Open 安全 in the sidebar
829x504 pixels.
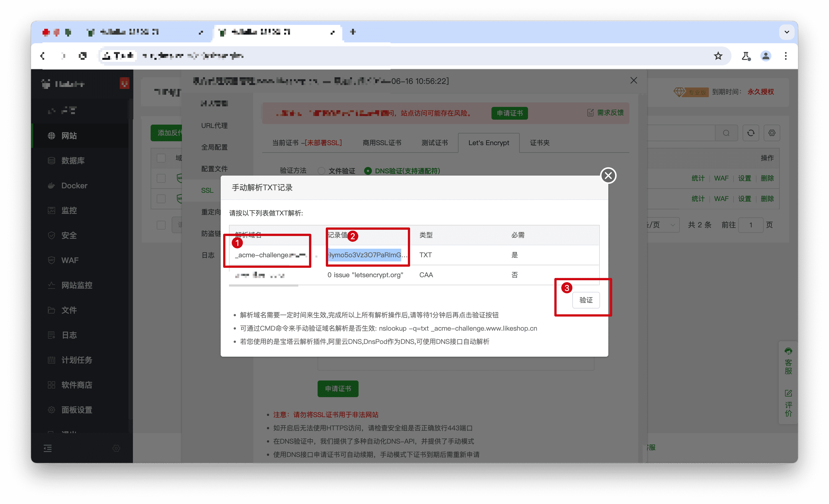click(80, 235)
